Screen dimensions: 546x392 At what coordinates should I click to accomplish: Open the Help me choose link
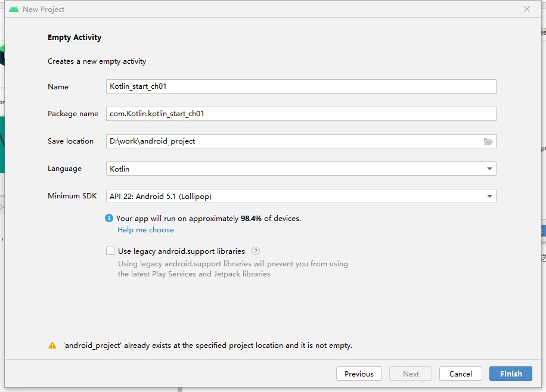coord(145,230)
